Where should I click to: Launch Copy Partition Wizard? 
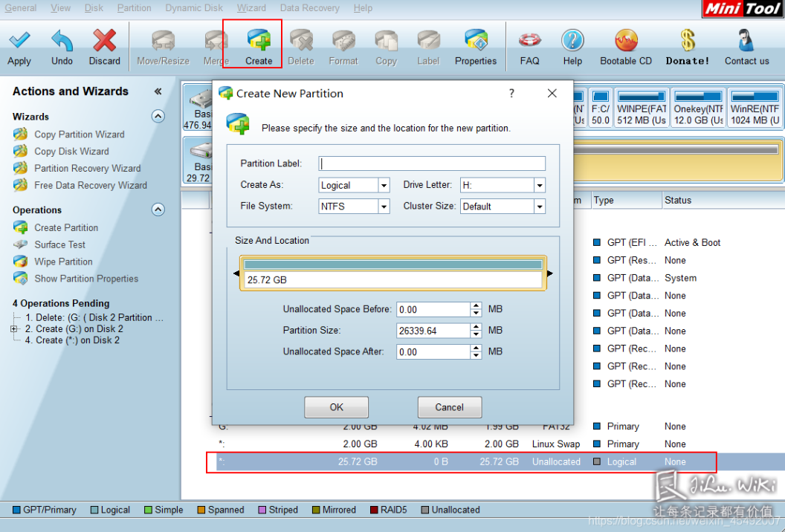tap(79, 134)
